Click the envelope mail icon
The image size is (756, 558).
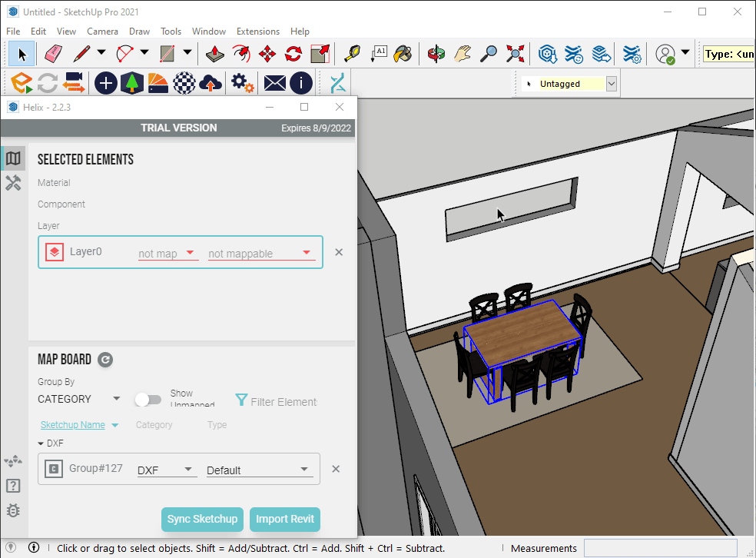pyautogui.click(x=275, y=83)
